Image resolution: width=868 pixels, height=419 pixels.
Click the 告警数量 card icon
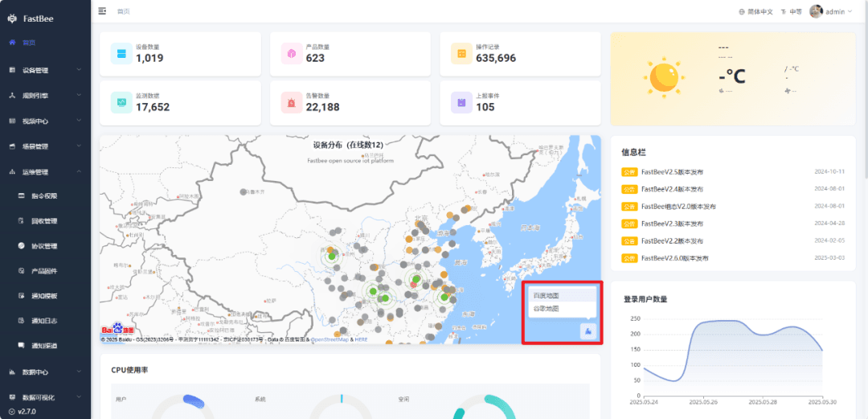(292, 102)
